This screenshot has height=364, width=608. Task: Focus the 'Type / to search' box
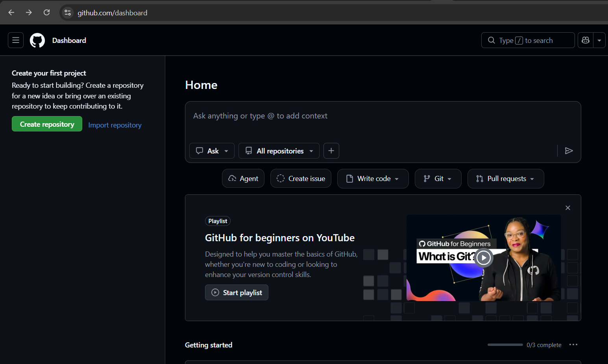[x=528, y=40]
